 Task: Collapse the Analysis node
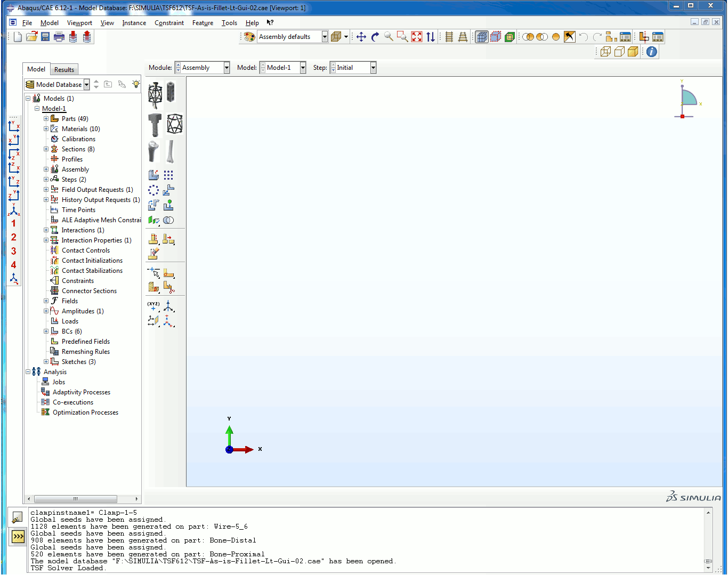point(28,372)
